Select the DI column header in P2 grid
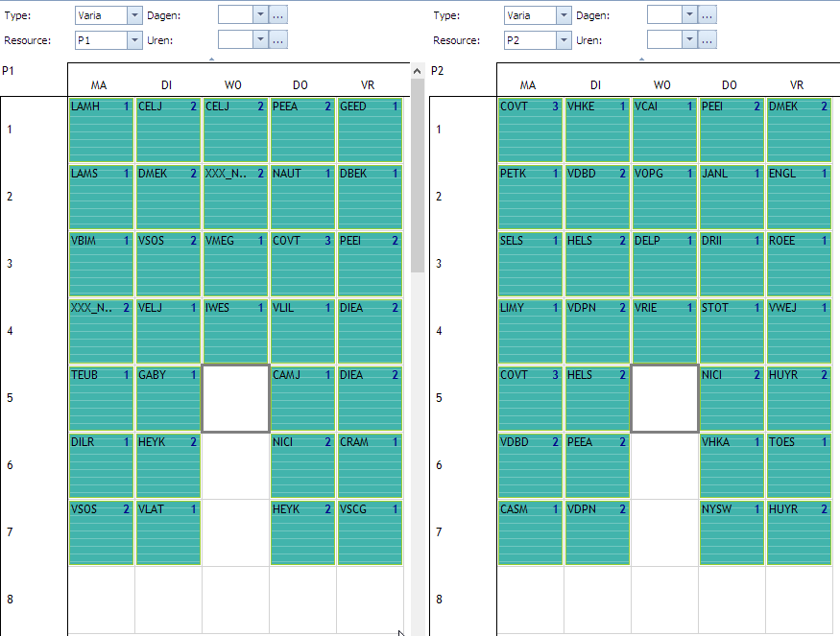Screen dimensions: 840x636 tap(595, 85)
